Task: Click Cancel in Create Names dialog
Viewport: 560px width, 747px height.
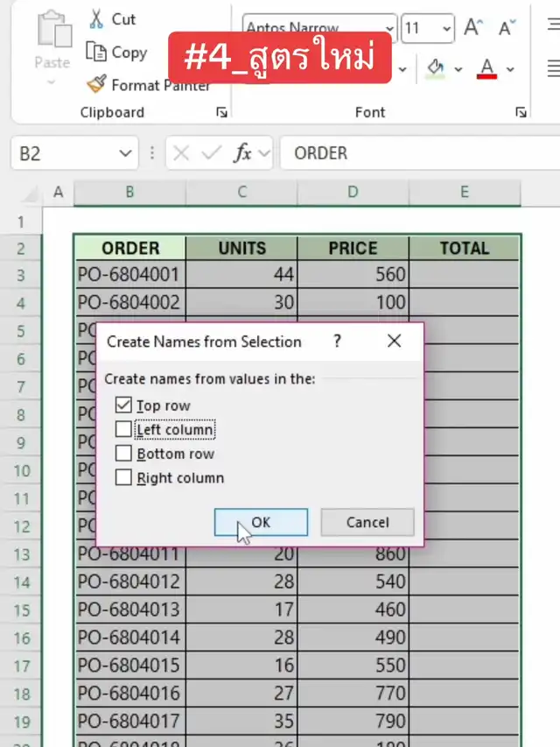Action: click(367, 523)
